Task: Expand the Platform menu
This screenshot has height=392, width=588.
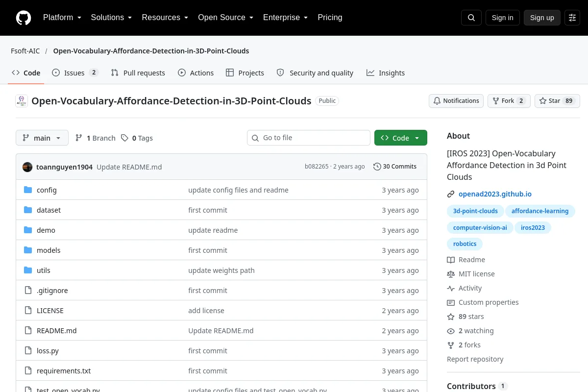Action: [62, 18]
